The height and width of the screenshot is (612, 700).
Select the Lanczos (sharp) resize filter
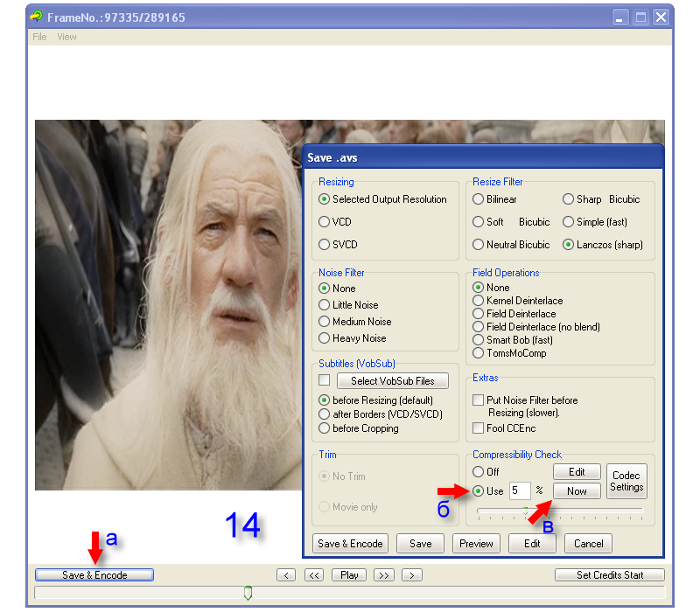pyautogui.click(x=603, y=245)
